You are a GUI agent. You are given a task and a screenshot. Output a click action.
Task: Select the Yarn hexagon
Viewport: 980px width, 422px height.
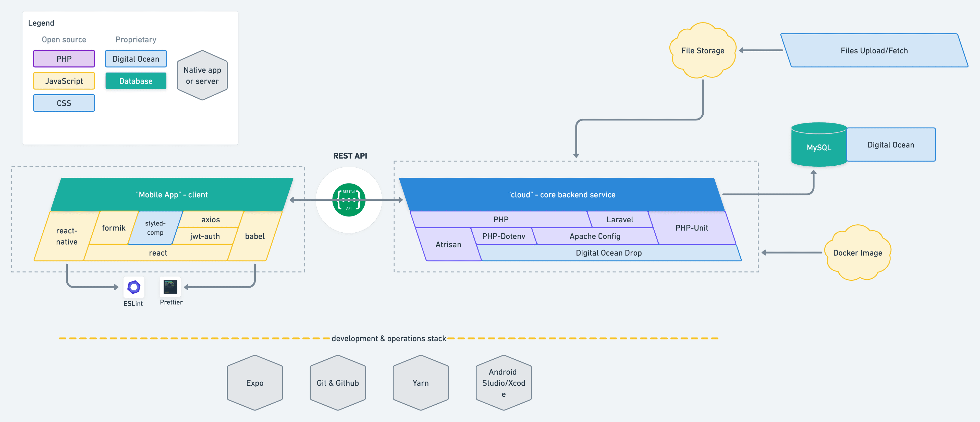(x=420, y=383)
